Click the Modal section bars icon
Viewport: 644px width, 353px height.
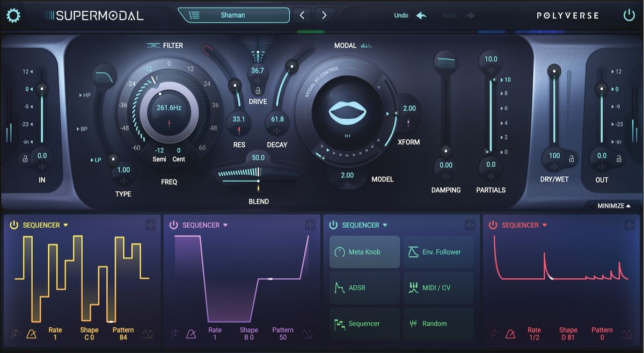coord(367,46)
